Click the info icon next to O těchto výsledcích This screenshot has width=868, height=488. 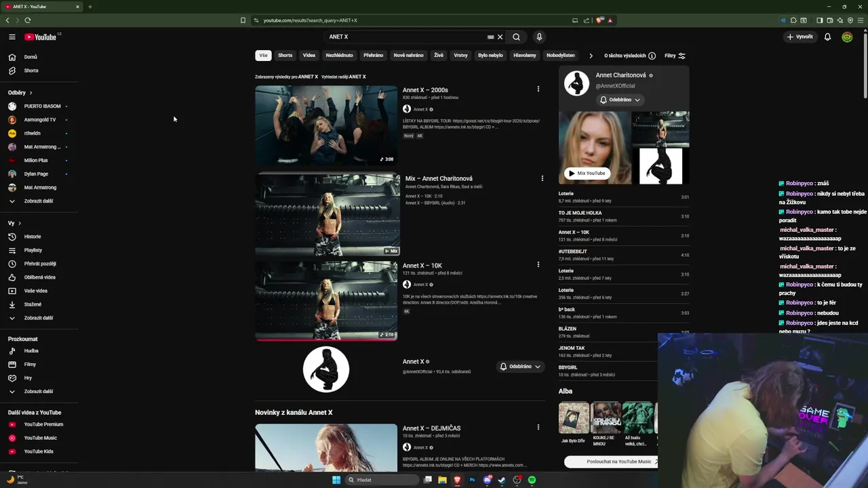pyautogui.click(x=652, y=56)
